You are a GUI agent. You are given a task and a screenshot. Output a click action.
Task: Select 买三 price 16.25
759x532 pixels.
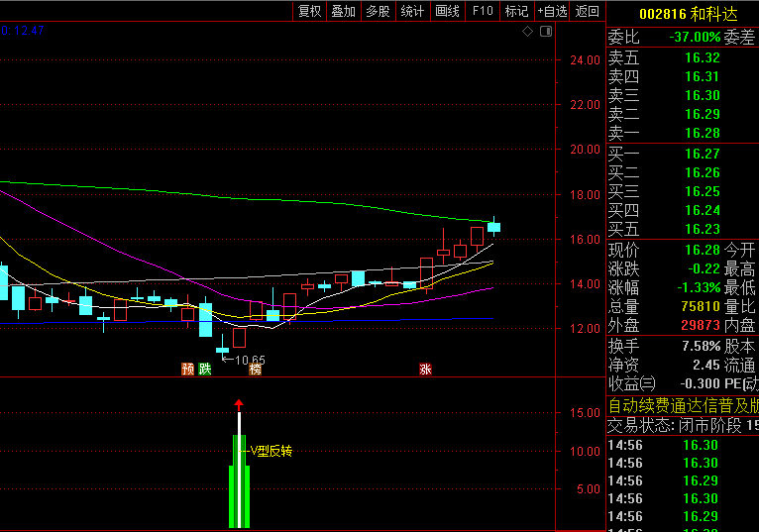coord(703,192)
